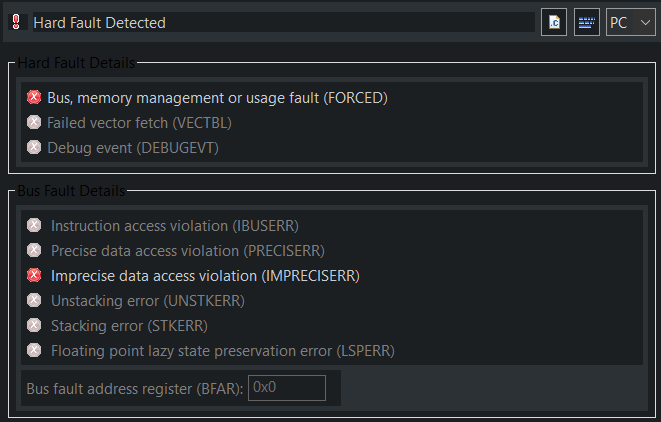Click the VECTBL fault status icon

click(x=34, y=122)
